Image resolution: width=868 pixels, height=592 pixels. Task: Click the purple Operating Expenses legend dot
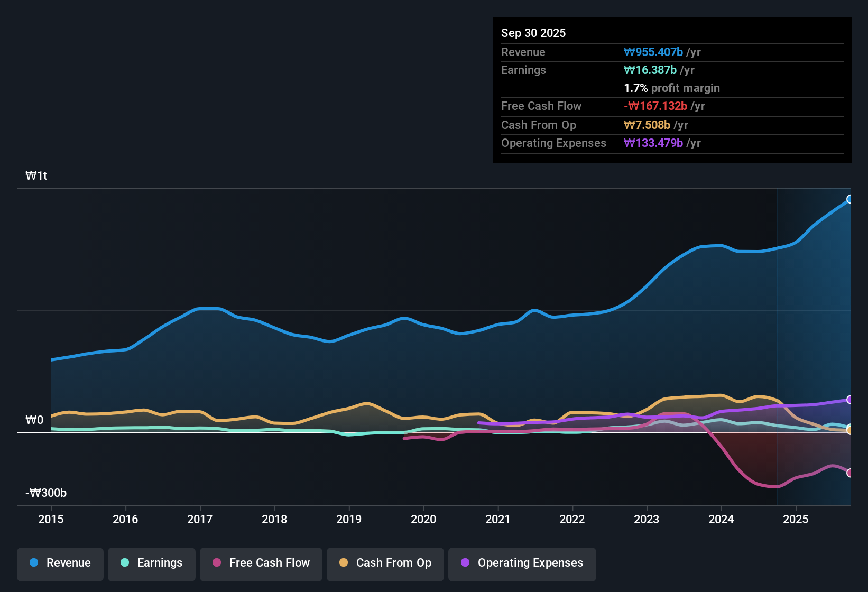(x=465, y=563)
